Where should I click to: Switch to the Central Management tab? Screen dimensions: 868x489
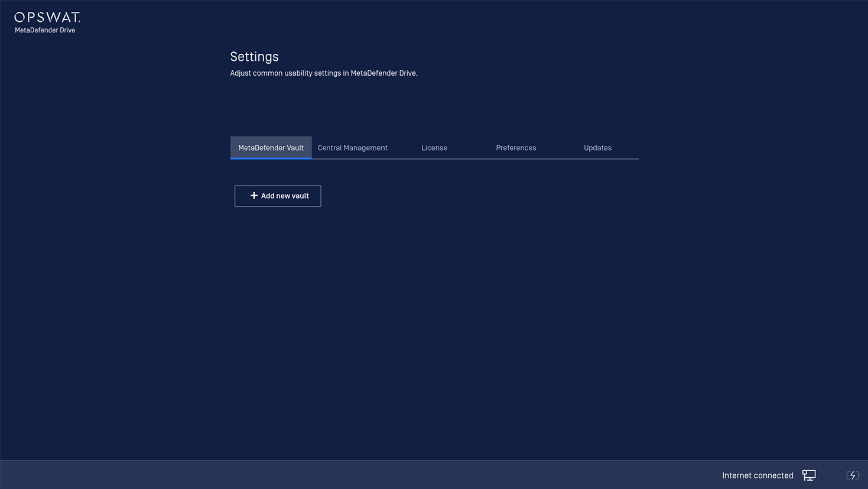pyautogui.click(x=353, y=148)
